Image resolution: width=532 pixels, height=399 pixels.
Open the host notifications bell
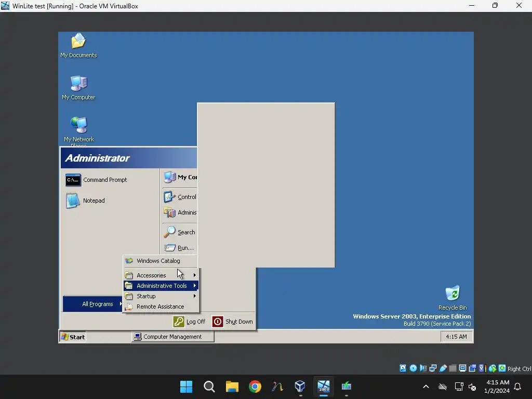pyautogui.click(x=517, y=387)
